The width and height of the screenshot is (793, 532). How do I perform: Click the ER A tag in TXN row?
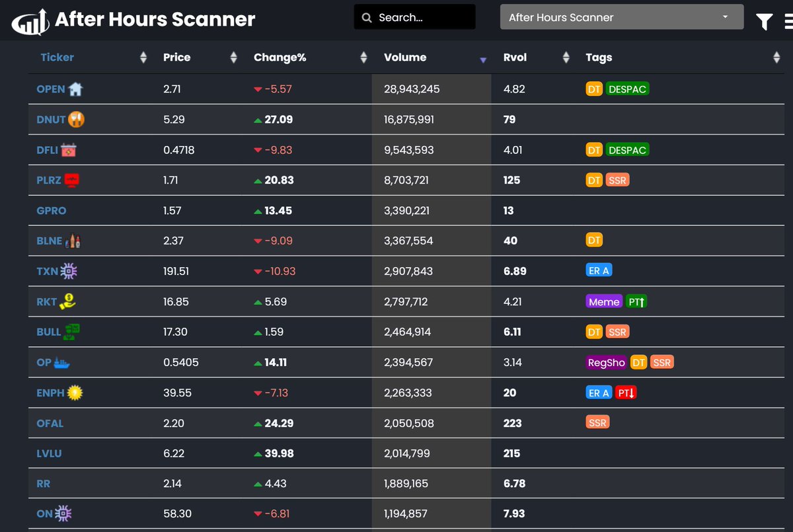(x=598, y=271)
